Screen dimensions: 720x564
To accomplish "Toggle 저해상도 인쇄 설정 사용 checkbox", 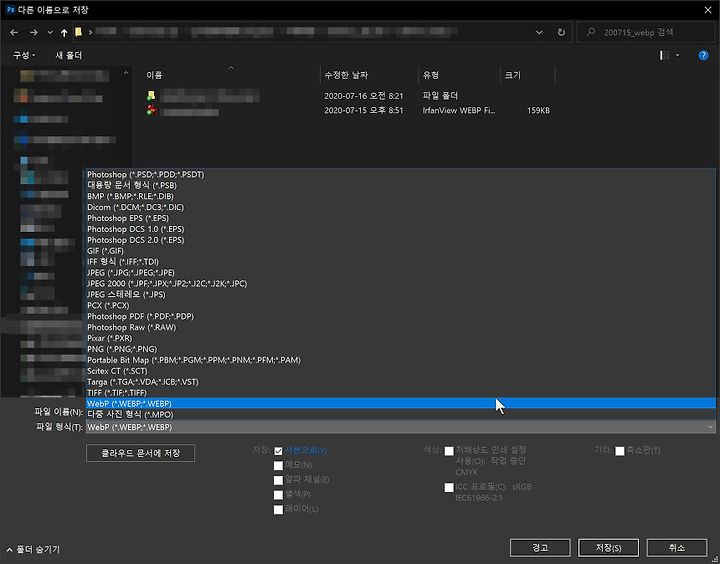I will click(x=449, y=451).
